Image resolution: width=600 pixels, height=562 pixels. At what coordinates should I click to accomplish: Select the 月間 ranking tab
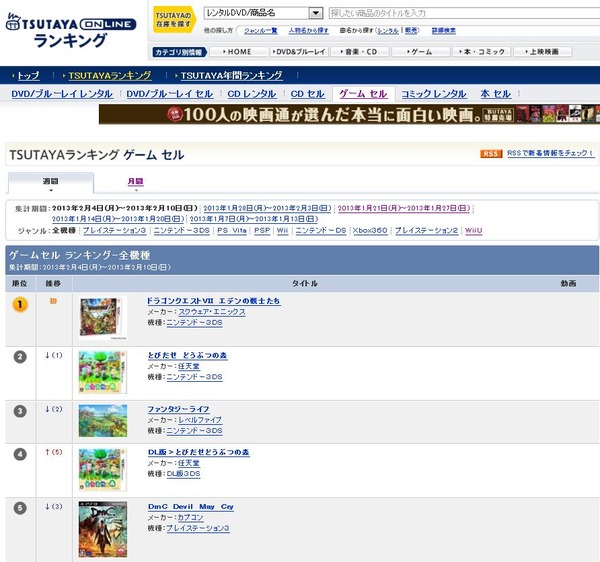[136, 181]
